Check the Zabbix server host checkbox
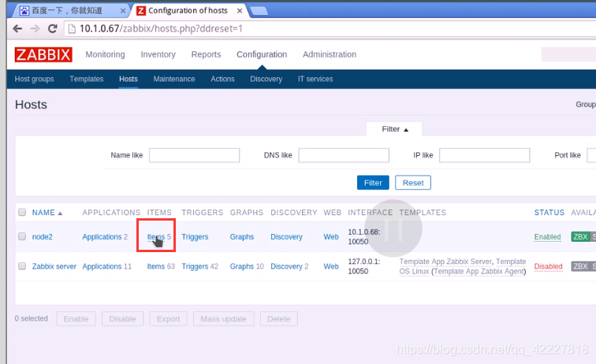The width and height of the screenshot is (596, 364). [22, 266]
